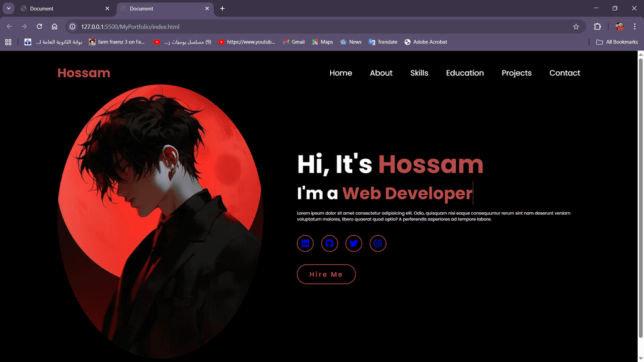Click the Lorem ipsum description paragraph
Image resolution: width=644 pixels, height=362 pixels.
coord(434,216)
